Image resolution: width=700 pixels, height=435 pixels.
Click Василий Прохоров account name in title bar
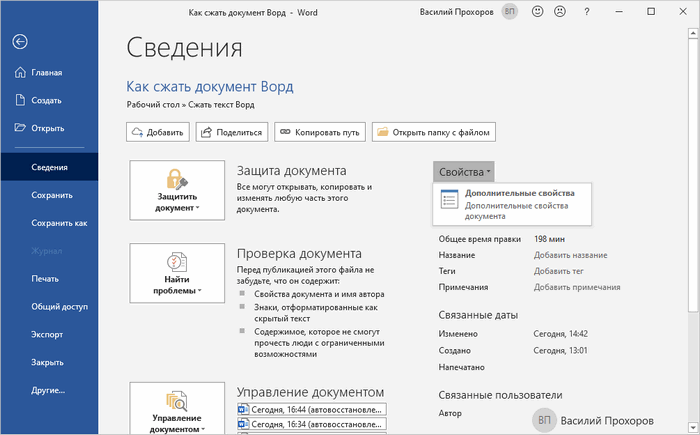click(456, 12)
